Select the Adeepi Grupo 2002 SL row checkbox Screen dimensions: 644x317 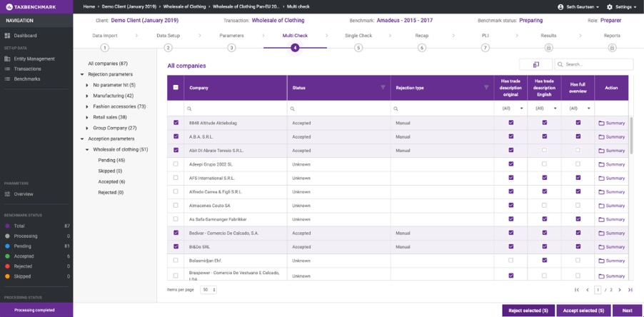[x=176, y=163]
